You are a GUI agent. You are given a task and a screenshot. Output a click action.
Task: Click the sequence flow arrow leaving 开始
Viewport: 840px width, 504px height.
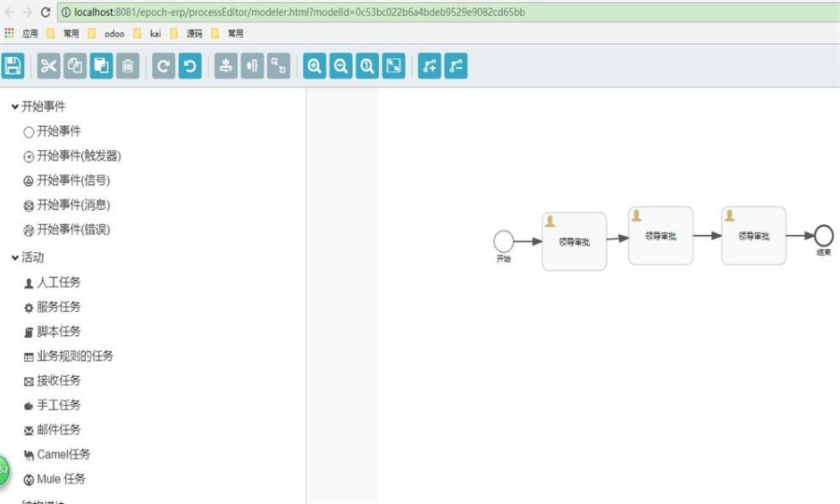coord(528,242)
